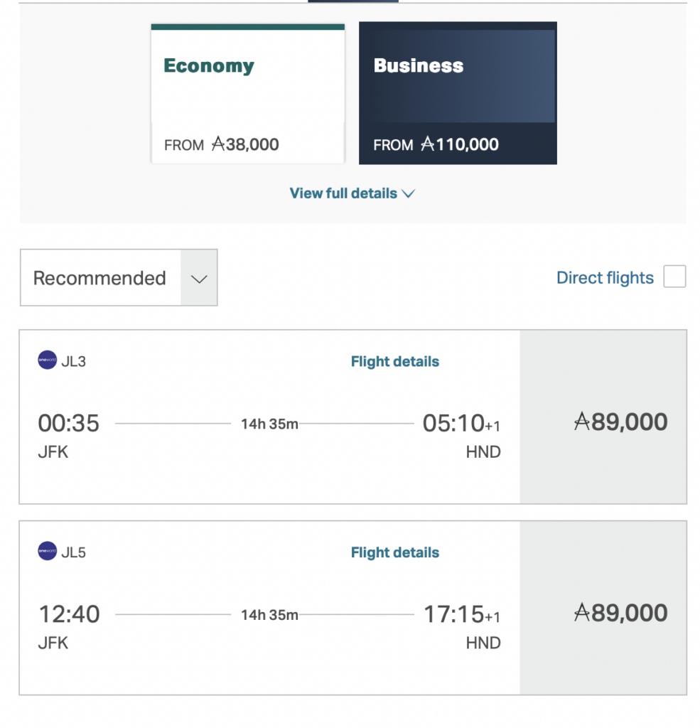Screen dimensions: 700x728
Task: Click the sort dropdown chevron arrow
Action: pos(199,278)
